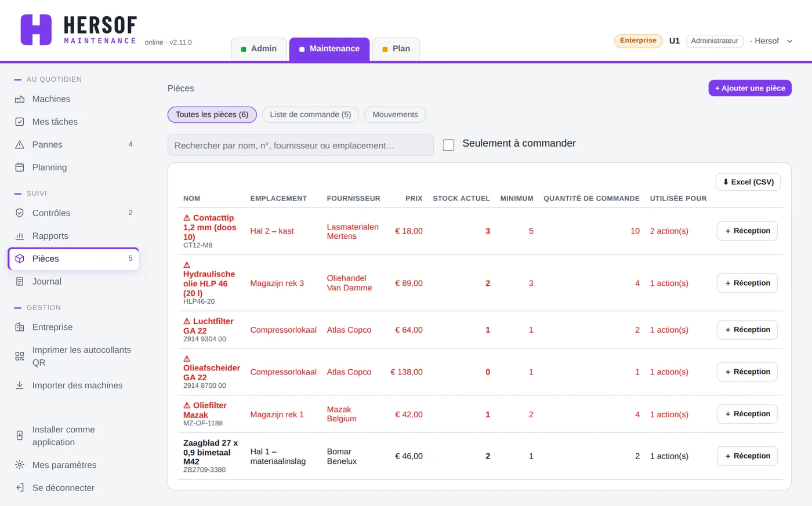Click supplier "Oliehandel Van Damme"
This screenshot has height=506, width=812.
click(349, 283)
